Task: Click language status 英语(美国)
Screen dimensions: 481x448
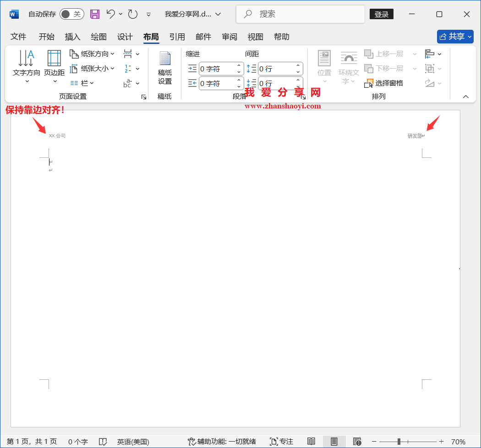Action: (133, 442)
